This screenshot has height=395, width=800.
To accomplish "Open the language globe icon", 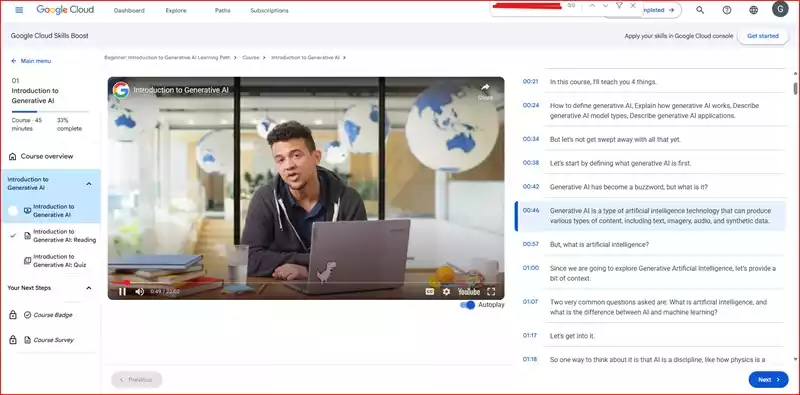I will coord(754,10).
